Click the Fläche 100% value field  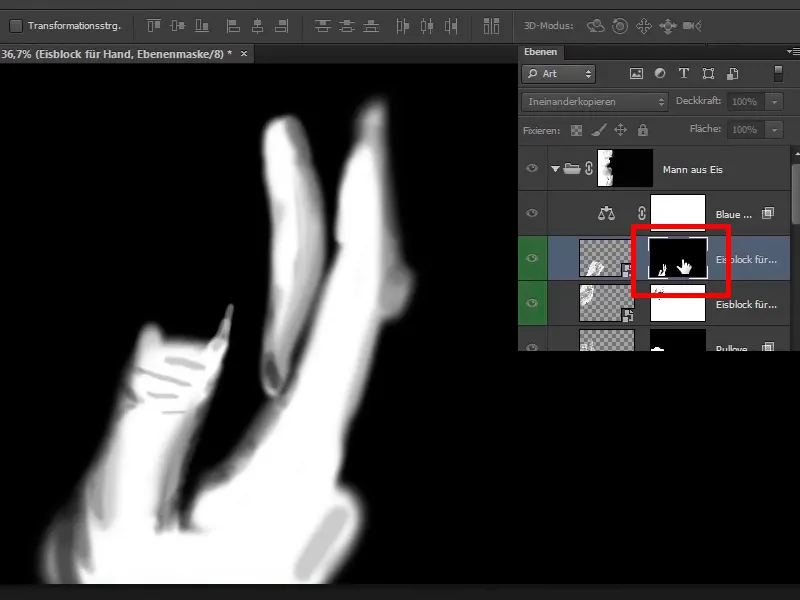click(x=747, y=130)
